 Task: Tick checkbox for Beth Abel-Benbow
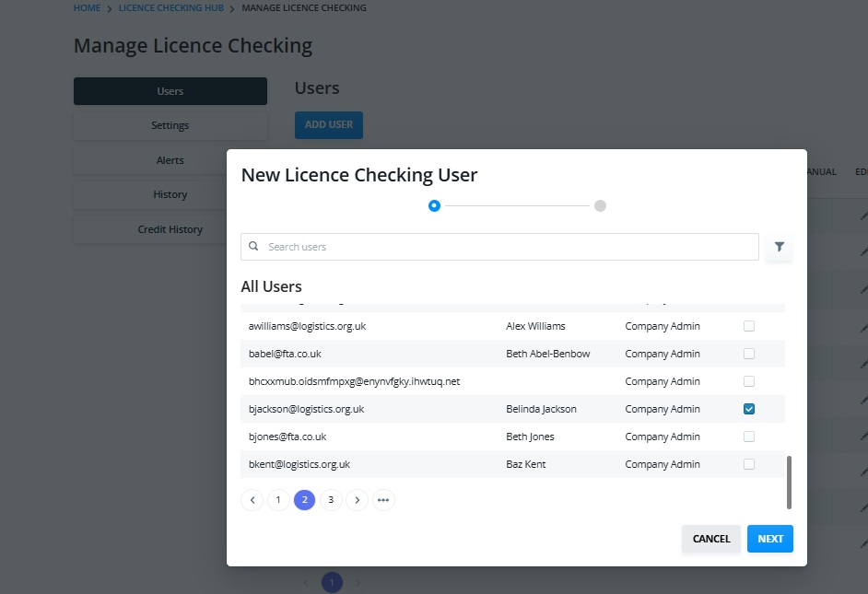pyautogui.click(x=749, y=354)
